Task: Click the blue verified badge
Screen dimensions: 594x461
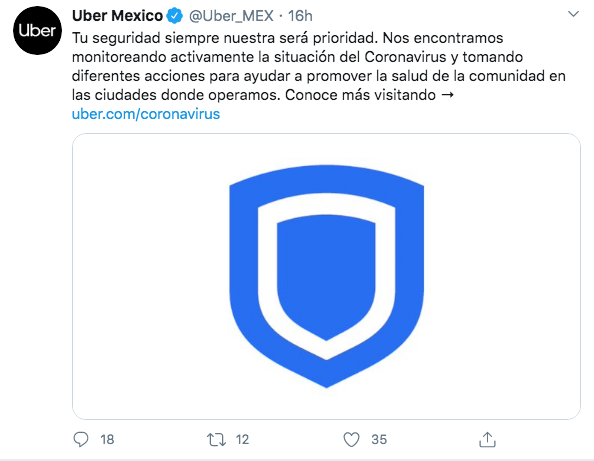Action: coord(175,16)
